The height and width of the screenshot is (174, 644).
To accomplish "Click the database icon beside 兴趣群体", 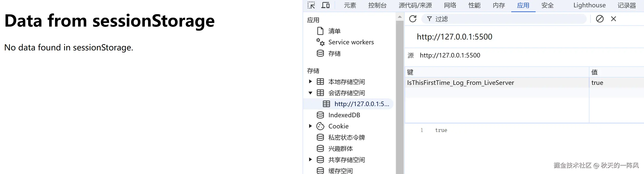I will click(320, 148).
